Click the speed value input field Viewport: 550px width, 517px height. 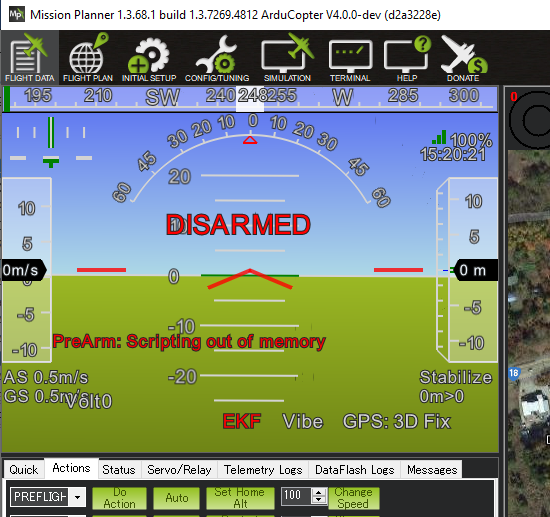(296, 496)
